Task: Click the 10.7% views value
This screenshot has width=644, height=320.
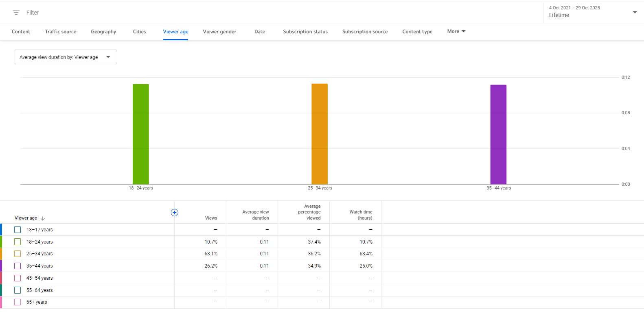Action: 211,242
